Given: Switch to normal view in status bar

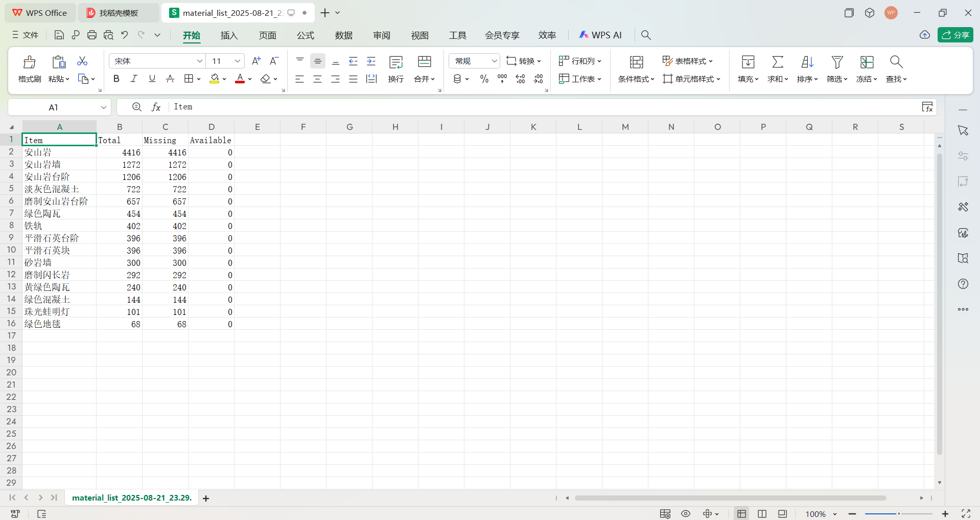Looking at the screenshot, I should click(x=742, y=514).
